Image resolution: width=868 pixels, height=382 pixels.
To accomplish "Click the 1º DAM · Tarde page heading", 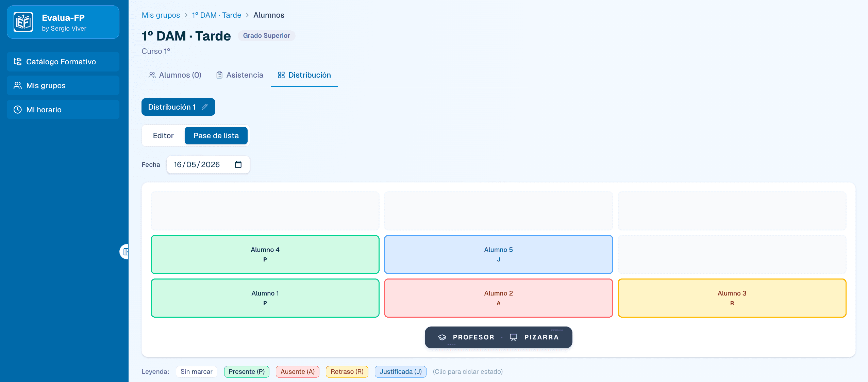I will coord(186,36).
